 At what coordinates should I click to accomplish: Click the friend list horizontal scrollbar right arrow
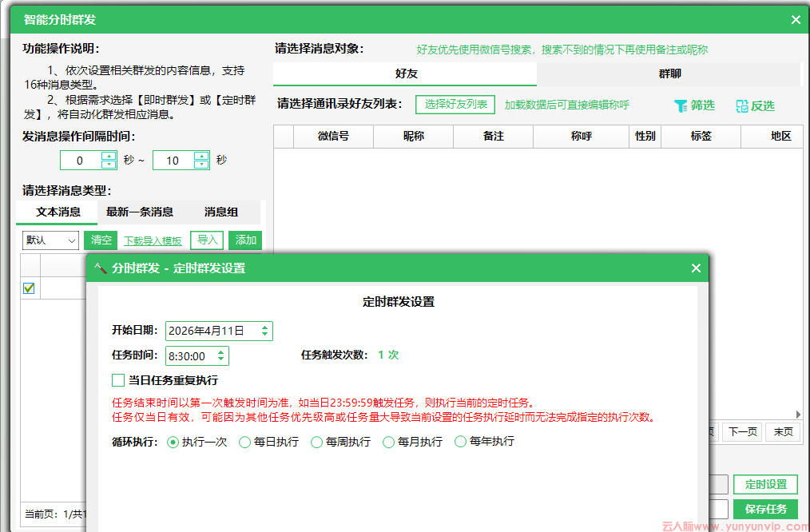tap(797, 415)
